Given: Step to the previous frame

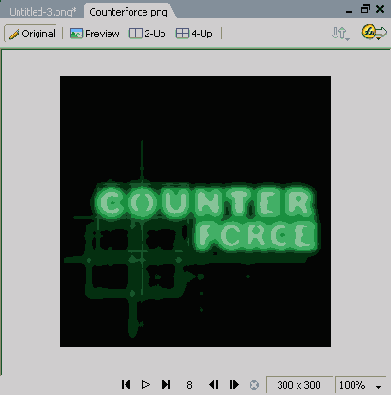Looking at the screenshot, I should pyautogui.click(x=214, y=385).
